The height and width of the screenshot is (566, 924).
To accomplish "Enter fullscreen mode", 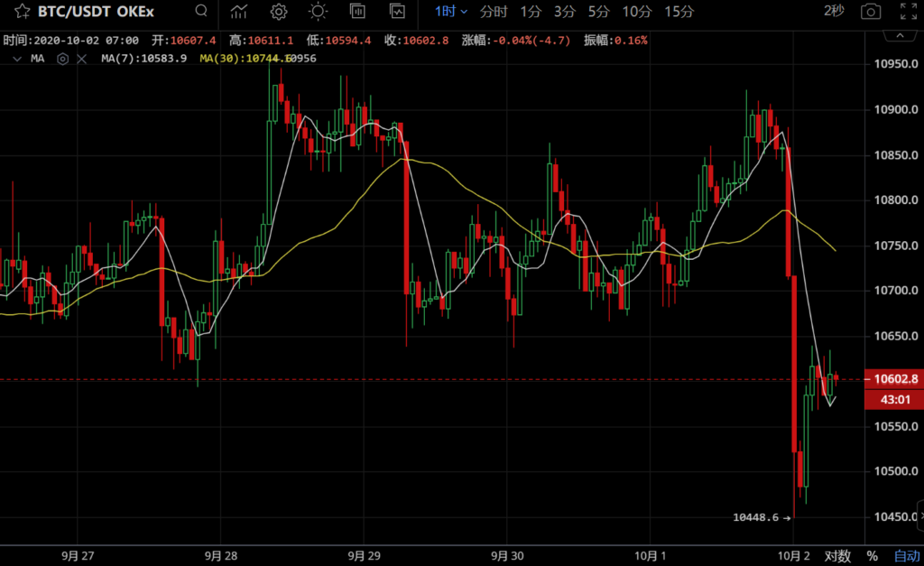I will coord(908,11).
